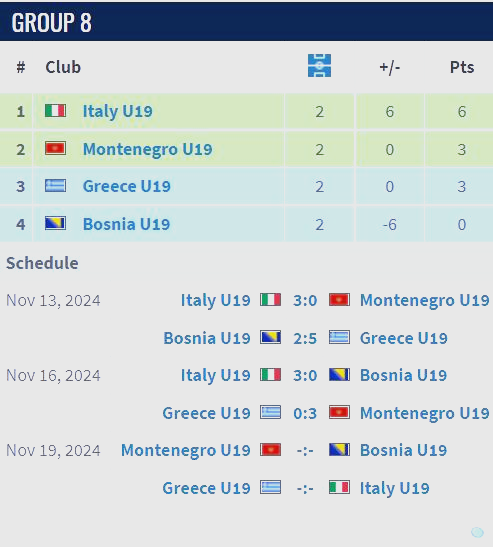Click Bosnia flag in Montenegro vs Bosnia fixture
This screenshot has width=493, height=547.
click(x=339, y=450)
